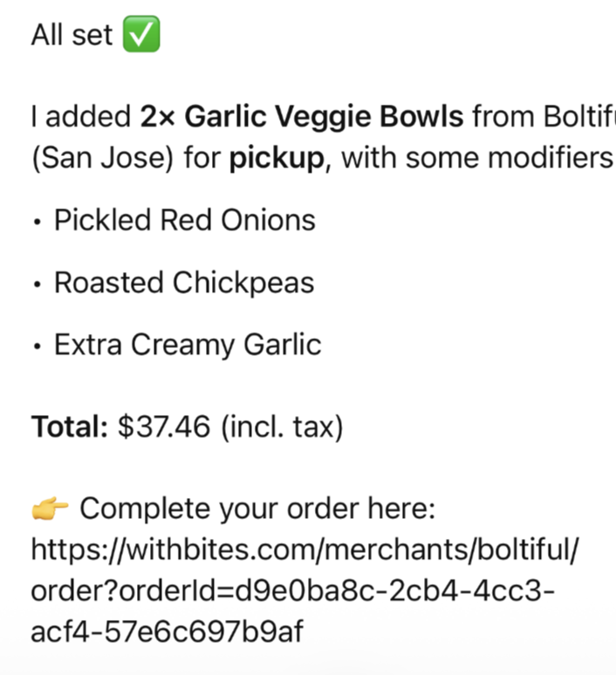Click the bullet before Pickled Red Onions
Image resolution: width=616 pixels, height=675 pixels.
click(37, 222)
